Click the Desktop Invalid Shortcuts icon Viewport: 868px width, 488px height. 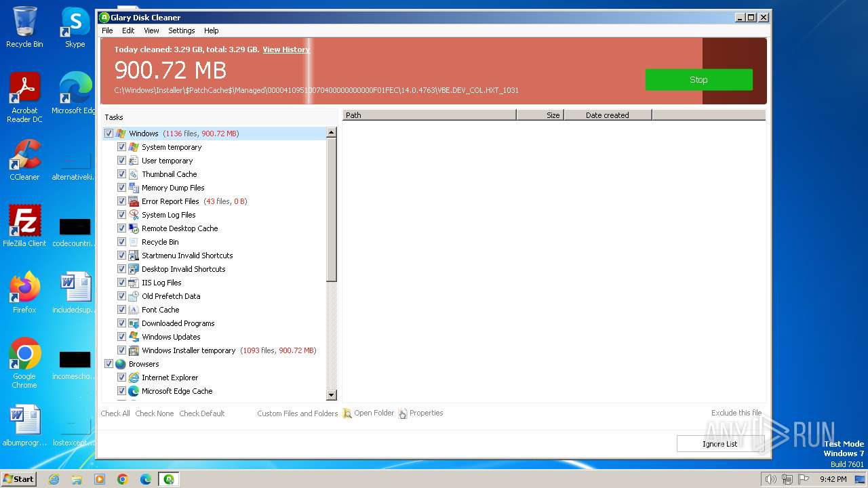(134, 269)
